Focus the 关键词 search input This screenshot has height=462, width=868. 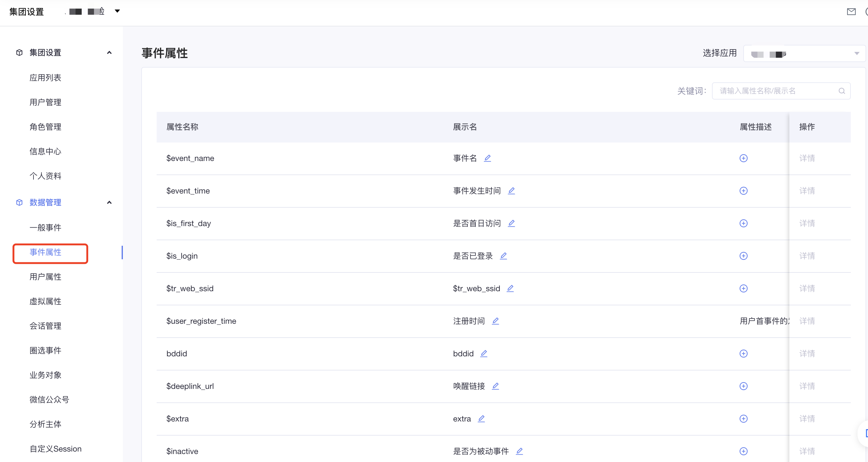point(775,91)
